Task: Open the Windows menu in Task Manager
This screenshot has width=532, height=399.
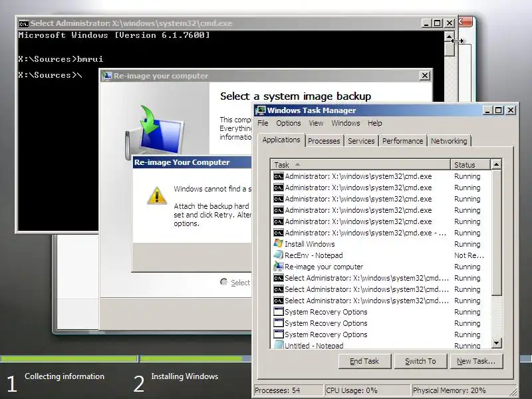Action: (345, 123)
